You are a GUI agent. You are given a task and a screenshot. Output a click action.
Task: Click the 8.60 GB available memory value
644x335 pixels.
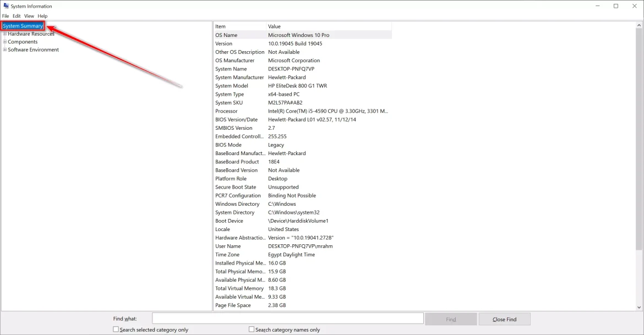point(277,280)
